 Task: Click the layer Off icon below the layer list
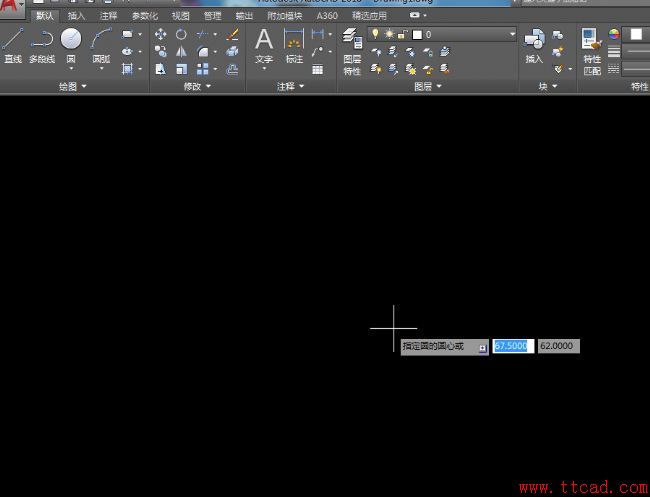(x=376, y=51)
